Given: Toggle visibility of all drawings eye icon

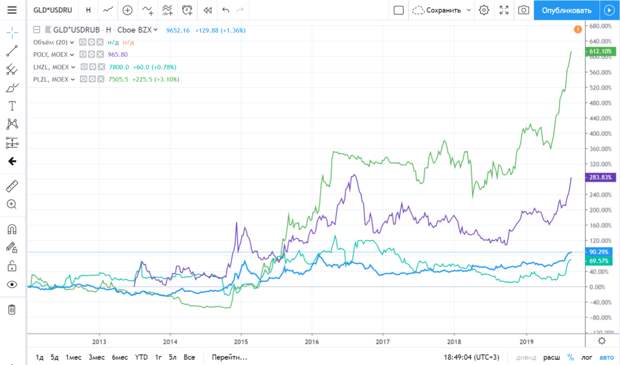Looking at the screenshot, I should coord(12,284).
